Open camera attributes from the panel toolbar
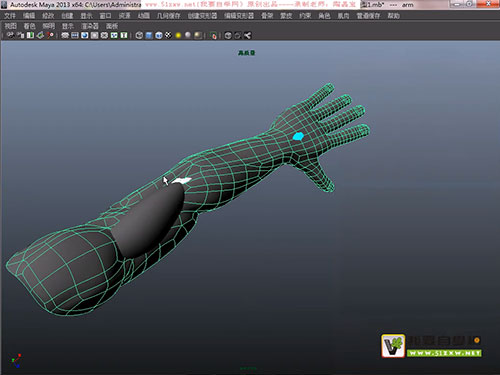The image size is (500, 375). [x=21, y=35]
